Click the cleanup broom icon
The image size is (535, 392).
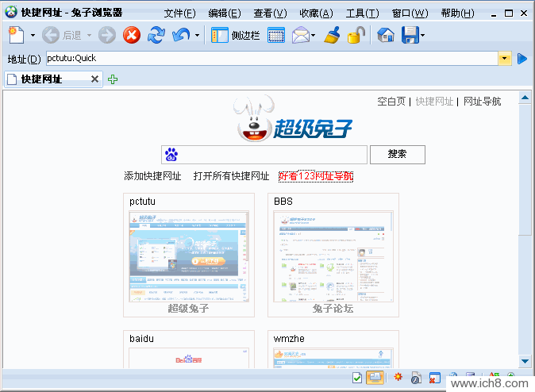[x=332, y=35]
